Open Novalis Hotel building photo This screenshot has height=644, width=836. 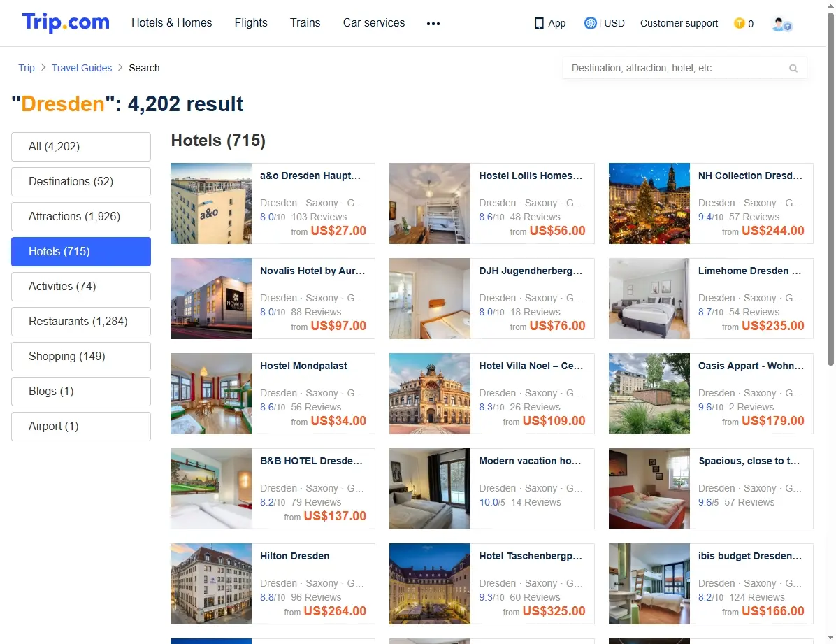coord(211,299)
